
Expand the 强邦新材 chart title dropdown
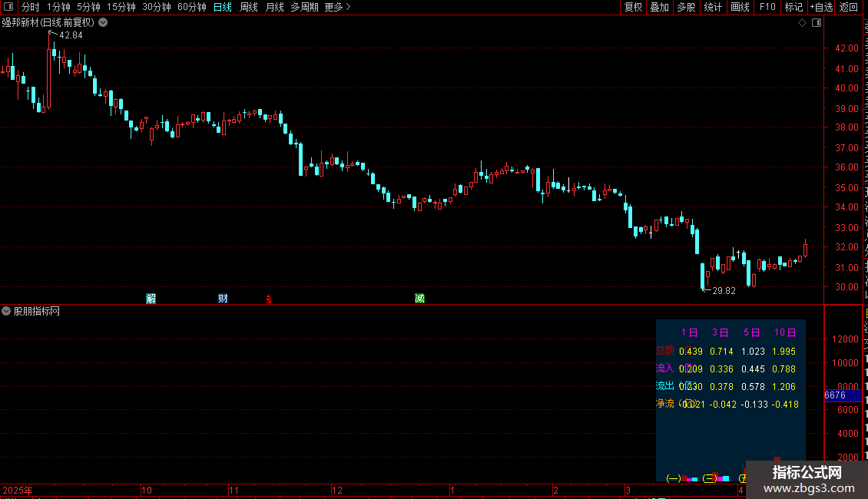coord(103,23)
